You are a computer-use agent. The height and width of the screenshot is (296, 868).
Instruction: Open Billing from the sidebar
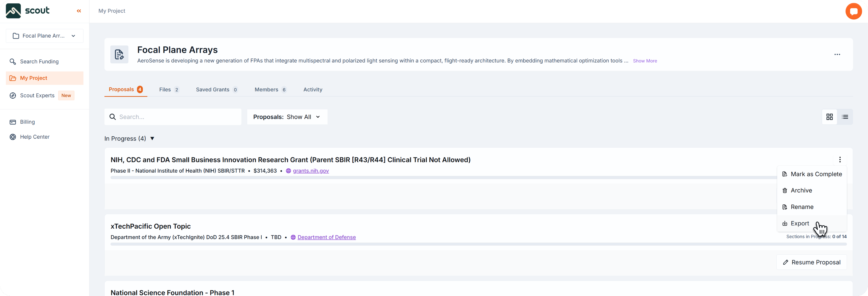coord(27,122)
